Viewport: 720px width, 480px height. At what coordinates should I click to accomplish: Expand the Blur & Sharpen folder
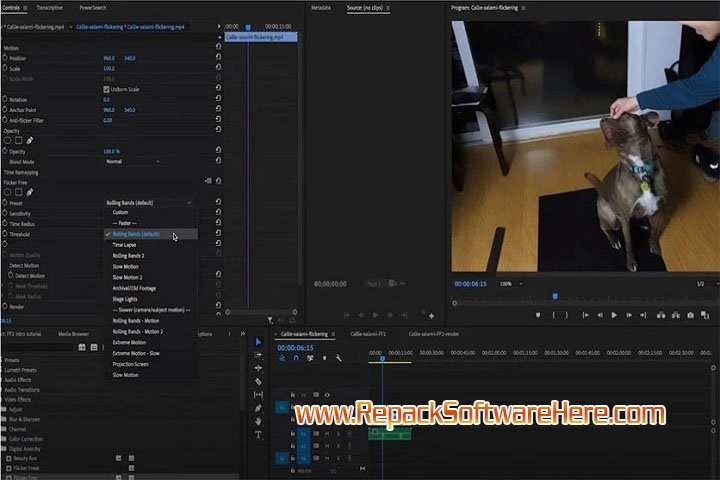click(24, 419)
